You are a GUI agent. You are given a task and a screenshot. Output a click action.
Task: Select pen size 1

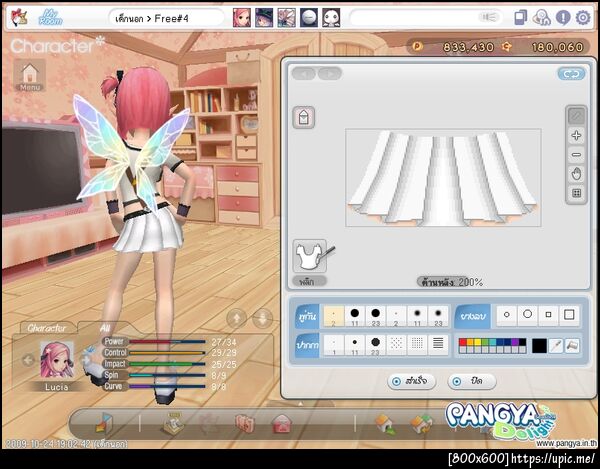334,345
